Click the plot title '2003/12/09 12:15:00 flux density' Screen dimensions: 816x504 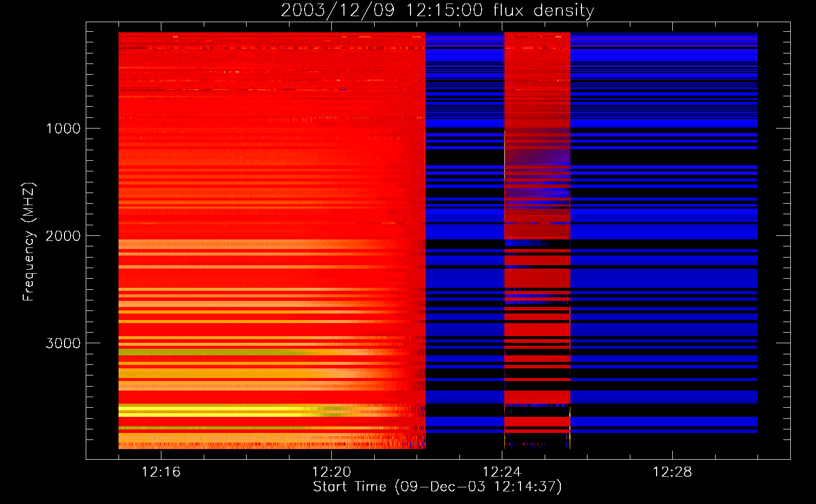pos(437,11)
